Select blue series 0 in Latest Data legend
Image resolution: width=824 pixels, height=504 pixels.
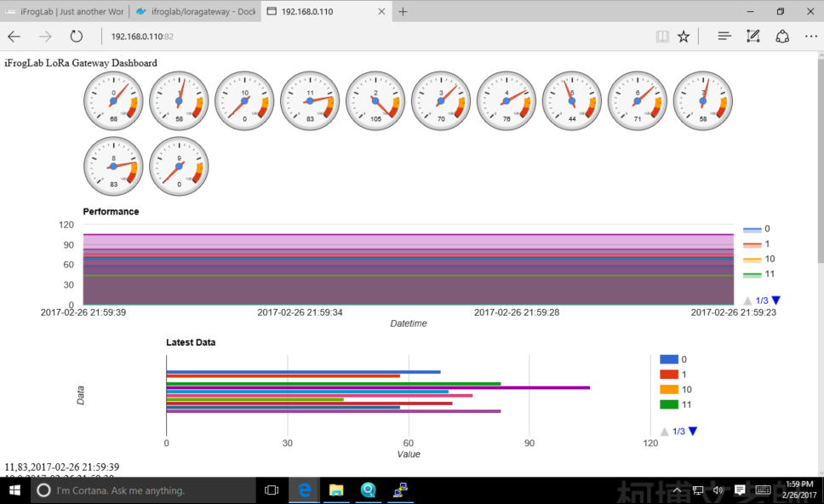click(x=673, y=359)
